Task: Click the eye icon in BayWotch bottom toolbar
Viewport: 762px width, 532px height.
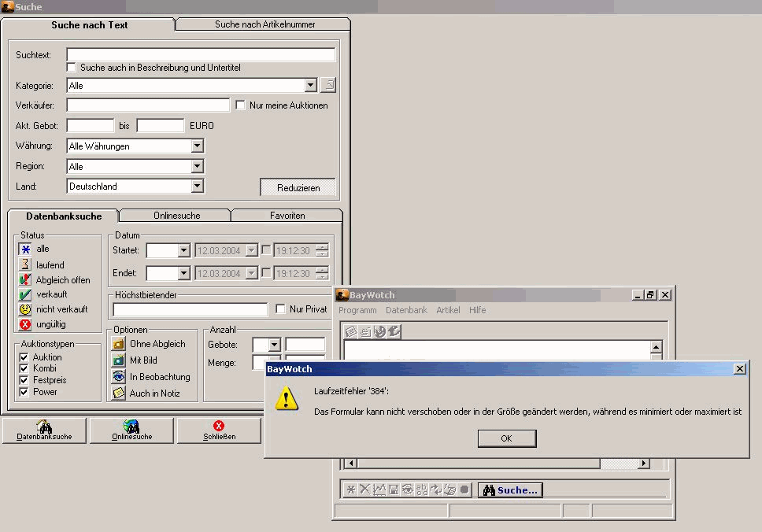Action: coord(408,490)
